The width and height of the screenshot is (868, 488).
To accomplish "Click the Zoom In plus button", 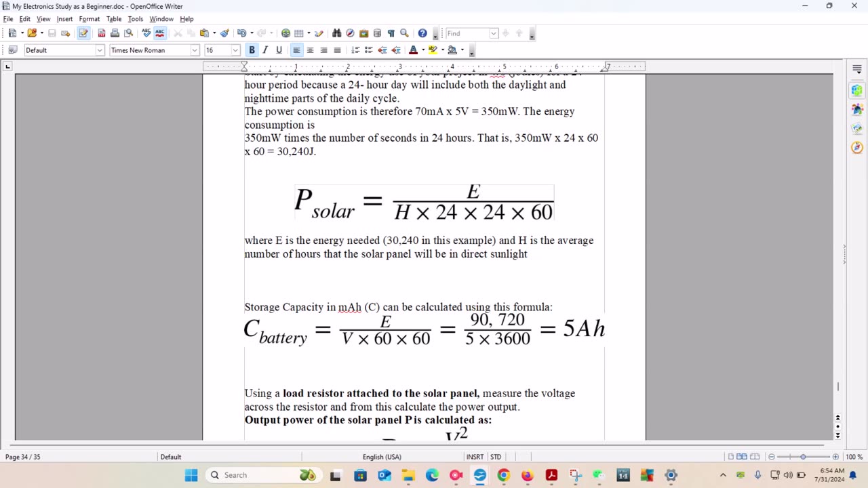I will pos(835,457).
